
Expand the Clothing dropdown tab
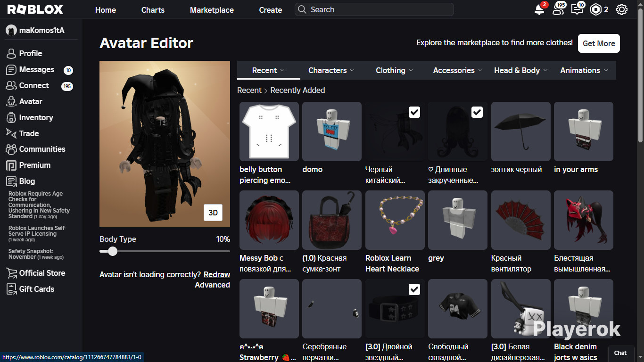[395, 70]
